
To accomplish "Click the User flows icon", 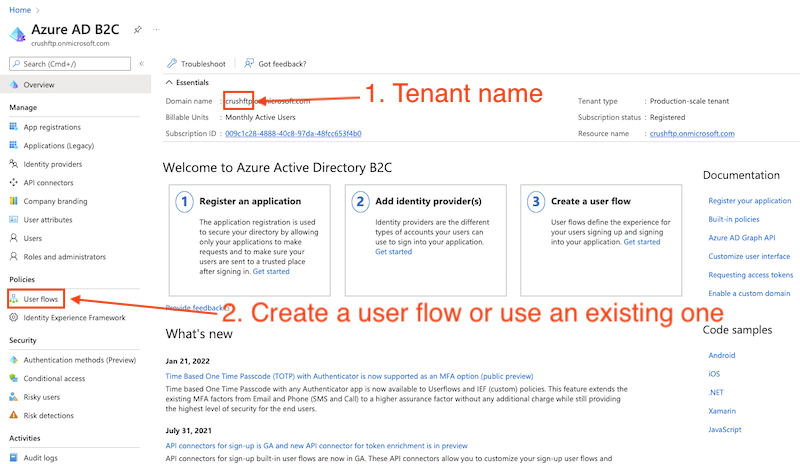I will tap(14, 299).
